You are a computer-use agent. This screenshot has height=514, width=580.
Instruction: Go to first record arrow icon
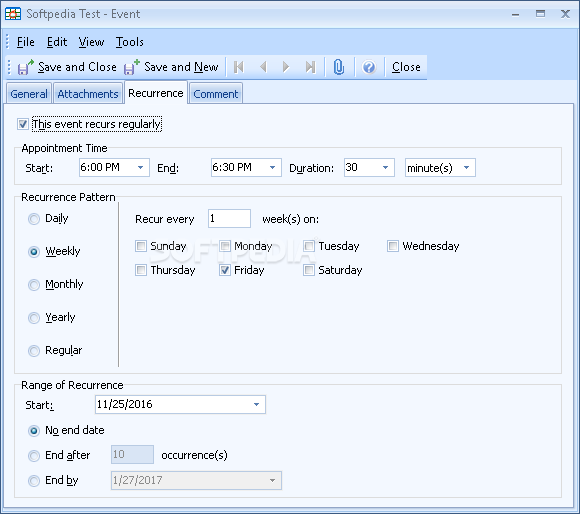click(x=239, y=67)
